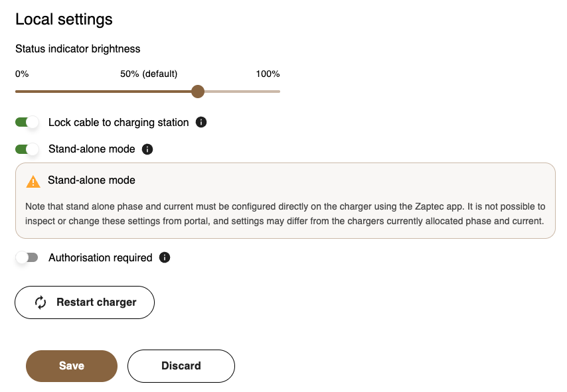This screenshot has height=392, width=567.
Task: Click brightness slider track at far left end
Action: (x=17, y=92)
